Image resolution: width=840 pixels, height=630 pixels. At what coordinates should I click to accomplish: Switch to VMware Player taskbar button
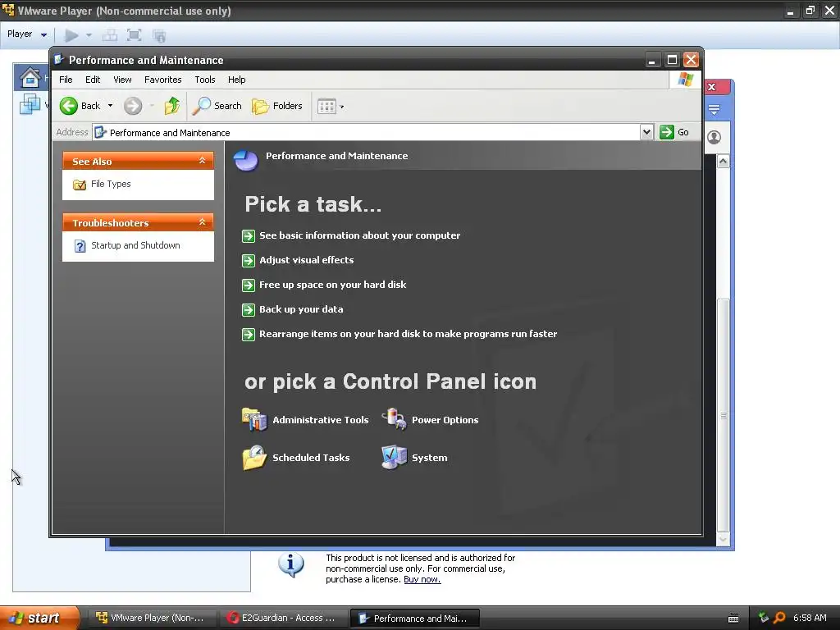(152, 618)
